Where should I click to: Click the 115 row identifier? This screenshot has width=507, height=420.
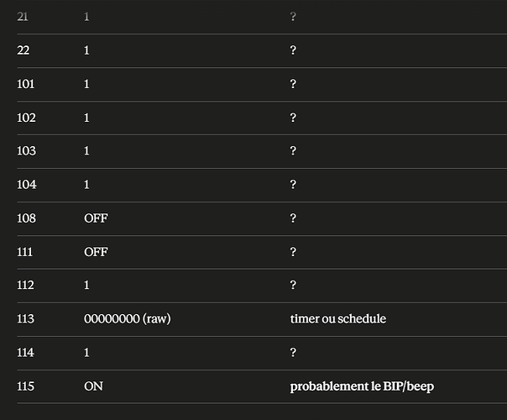(x=25, y=386)
